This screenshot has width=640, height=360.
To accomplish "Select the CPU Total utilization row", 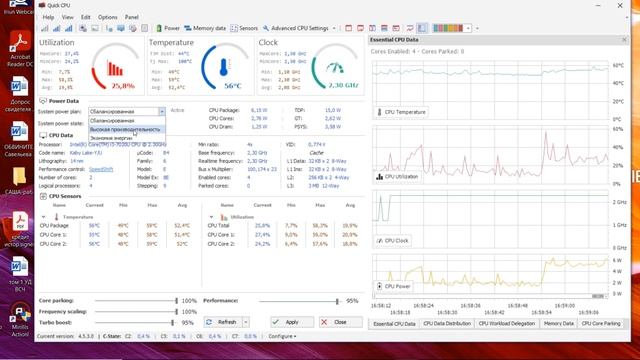I will click(x=284, y=225).
